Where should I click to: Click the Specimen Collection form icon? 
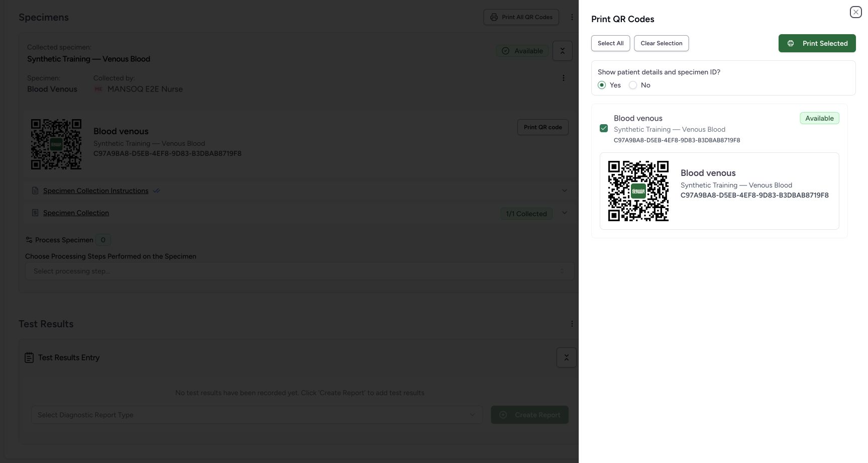35,213
